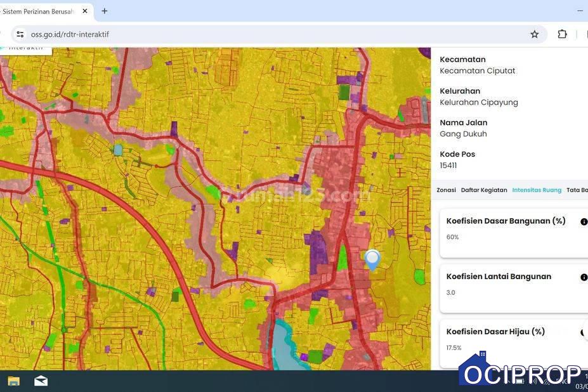Image resolution: width=588 pixels, height=392 pixels.
Task: Switch to the Daftar Kegiatan tab
Action: click(x=483, y=190)
